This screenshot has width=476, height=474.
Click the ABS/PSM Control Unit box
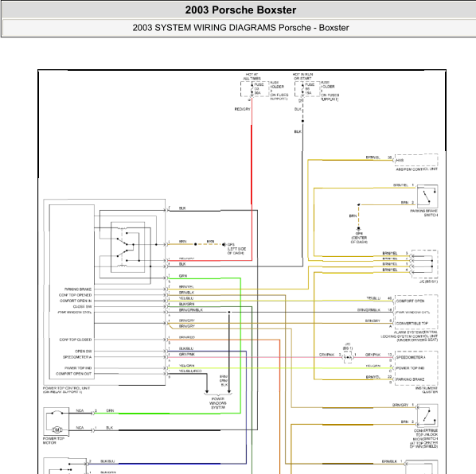(416, 160)
